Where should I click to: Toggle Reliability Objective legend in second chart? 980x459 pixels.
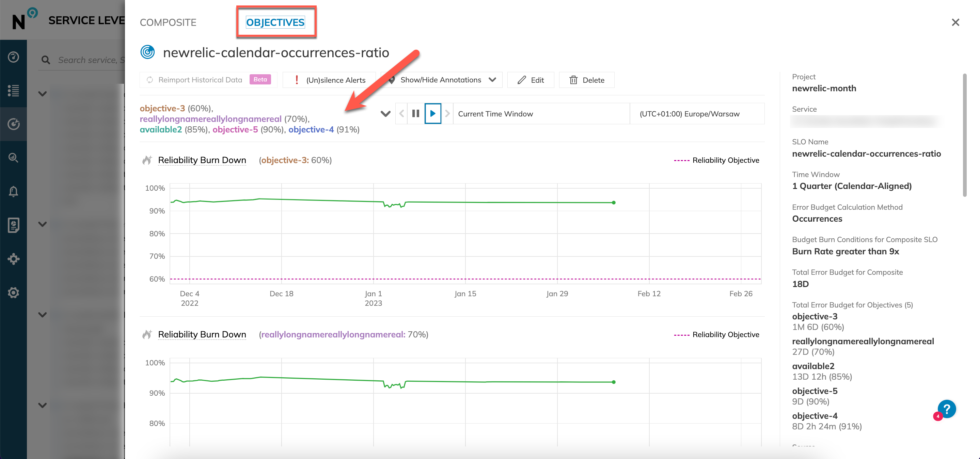coord(716,335)
